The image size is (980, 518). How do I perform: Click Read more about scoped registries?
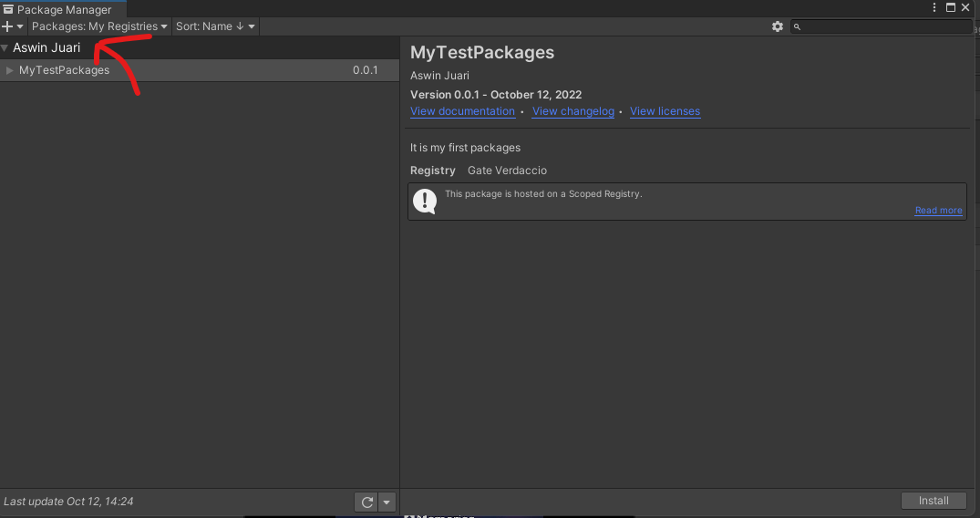[938, 211]
